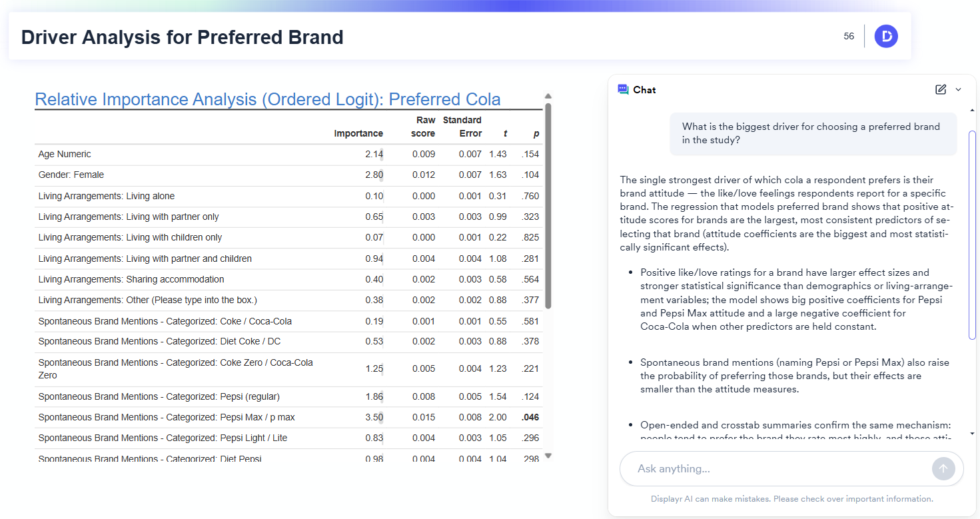Click the chat panel's vertical scrollbar
Image resolution: width=980 pixels, height=519 pixels.
pos(972,235)
